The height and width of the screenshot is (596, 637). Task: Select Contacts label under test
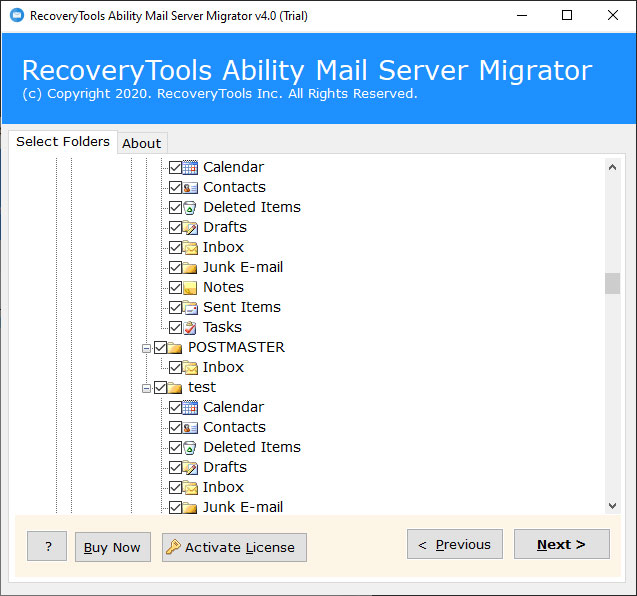(x=234, y=427)
